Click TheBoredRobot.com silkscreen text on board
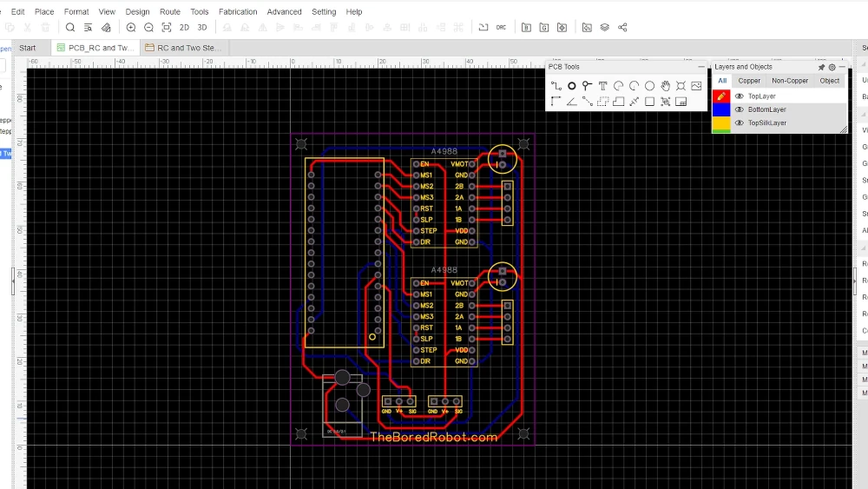Viewport: 868px width, 489px height. click(x=433, y=438)
